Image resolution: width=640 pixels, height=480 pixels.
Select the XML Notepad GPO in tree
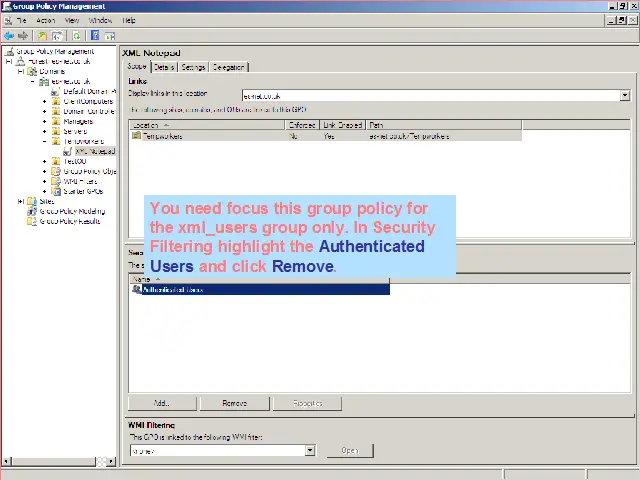[x=95, y=151]
